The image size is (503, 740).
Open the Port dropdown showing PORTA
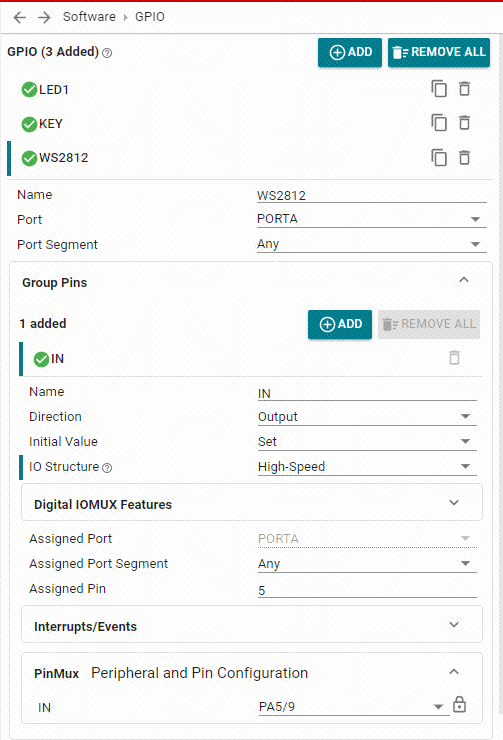pos(371,219)
